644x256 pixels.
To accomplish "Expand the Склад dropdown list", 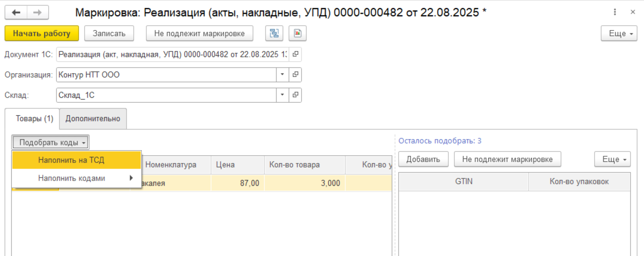I will pos(282,95).
